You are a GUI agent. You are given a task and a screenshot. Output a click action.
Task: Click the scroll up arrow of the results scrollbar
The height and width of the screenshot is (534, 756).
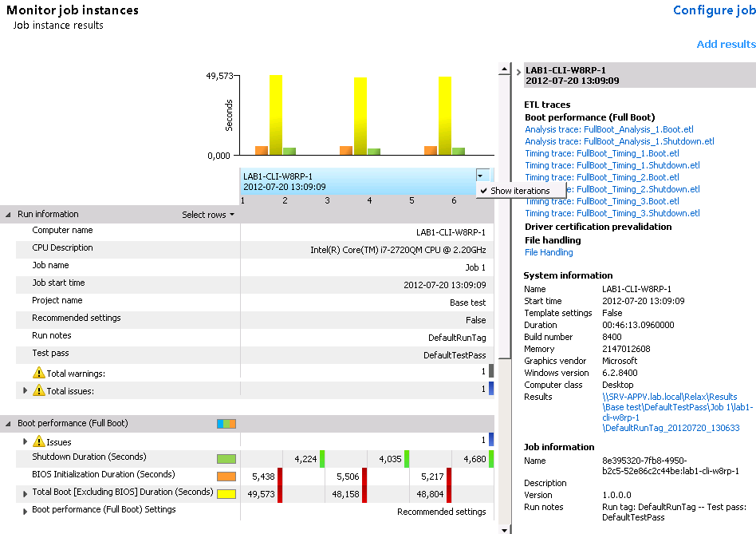tap(503, 70)
